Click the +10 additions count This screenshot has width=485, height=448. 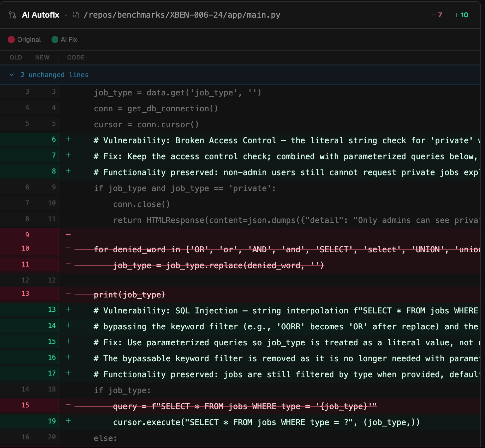[x=461, y=15]
